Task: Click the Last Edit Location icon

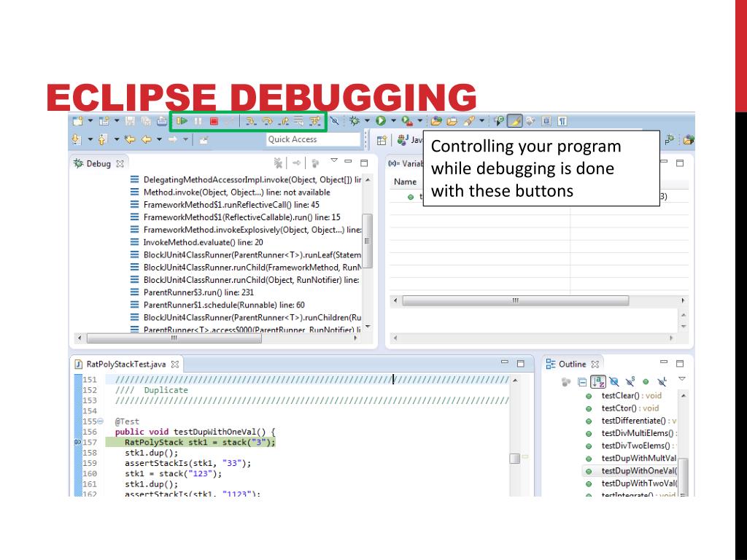Action: point(129,139)
